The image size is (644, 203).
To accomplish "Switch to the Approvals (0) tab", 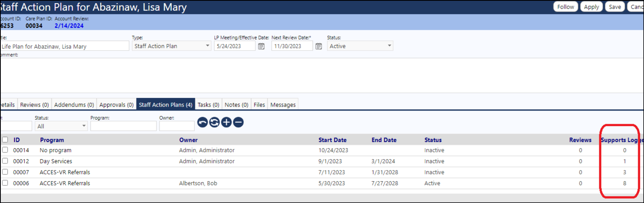I will point(116,105).
